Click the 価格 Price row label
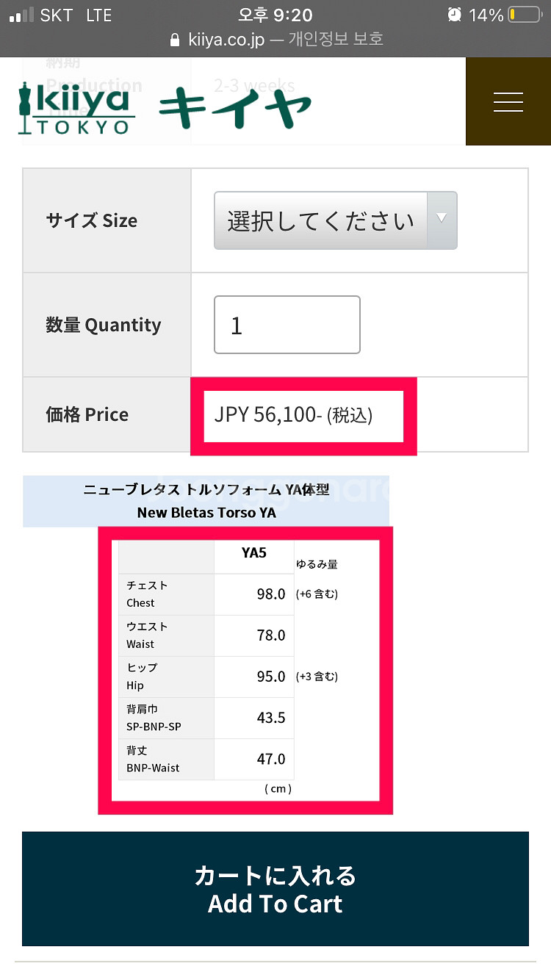The height and width of the screenshot is (980, 551). [x=87, y=414]
